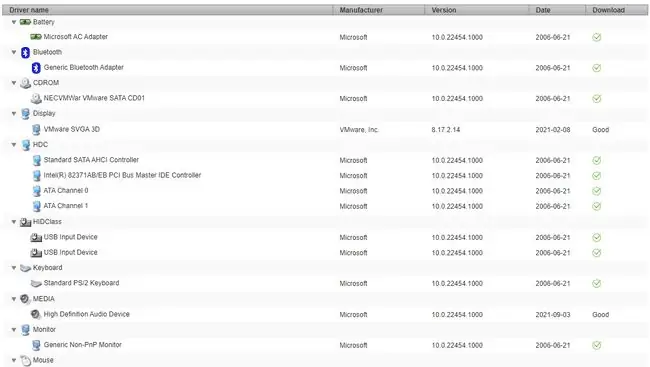Toggle download check for Generic Bluetooth Adapter

597,68
